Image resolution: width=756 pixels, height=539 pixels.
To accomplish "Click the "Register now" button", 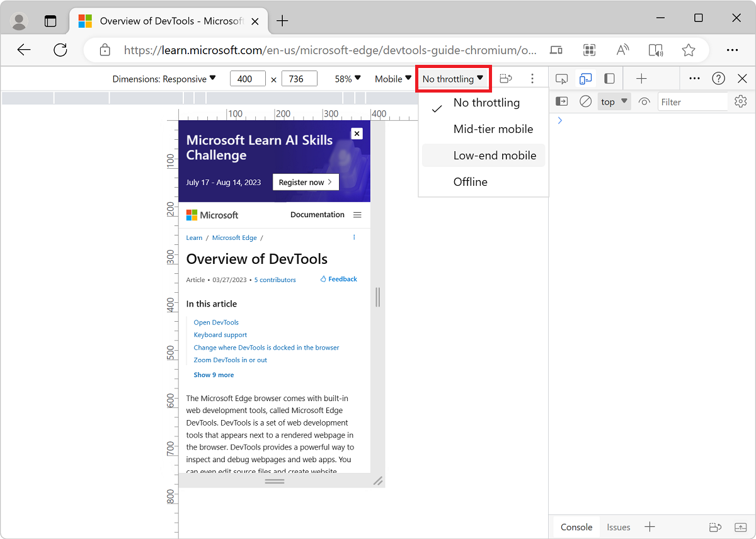I will 306,181.
